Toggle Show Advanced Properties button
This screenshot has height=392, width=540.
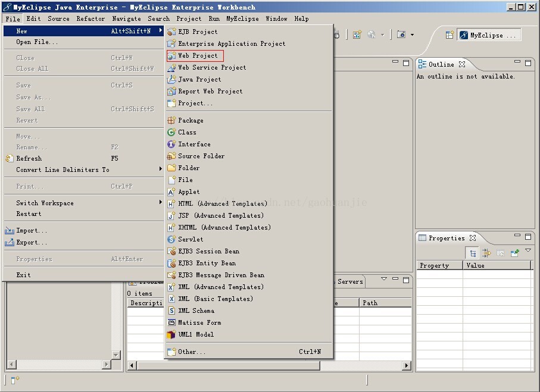pyautogui.click(x=486, y=253)
